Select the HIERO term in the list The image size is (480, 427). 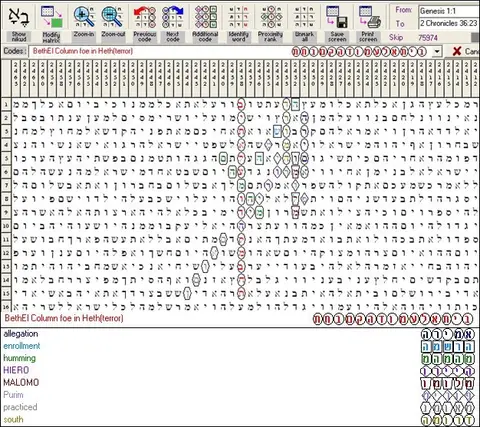pos(16,370)
